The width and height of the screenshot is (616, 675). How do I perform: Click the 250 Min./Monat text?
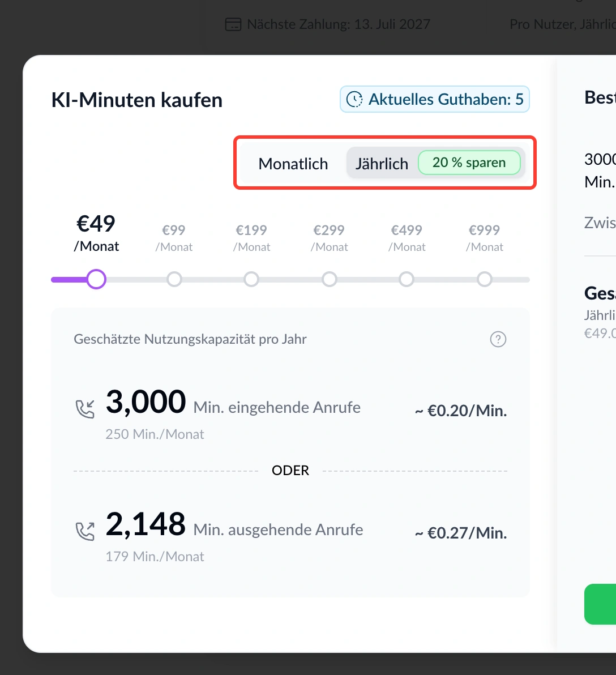click(x=155, y=434)
